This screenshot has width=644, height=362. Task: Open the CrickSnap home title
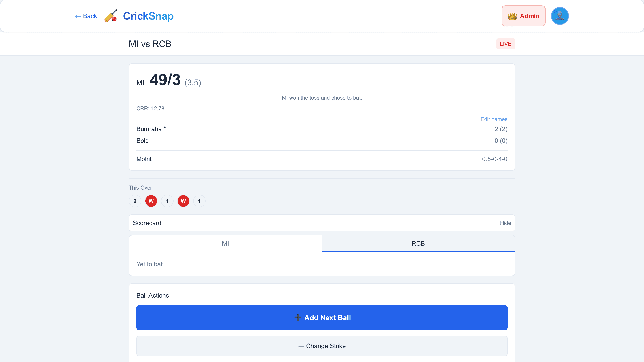tap(148, 16)
